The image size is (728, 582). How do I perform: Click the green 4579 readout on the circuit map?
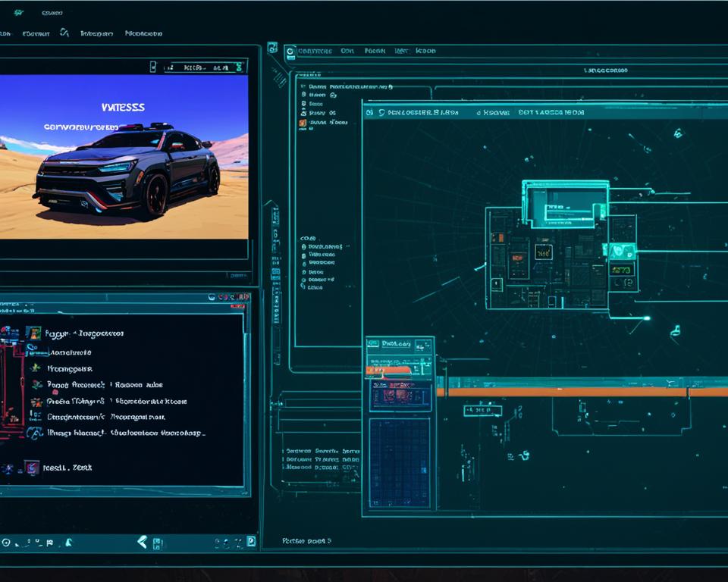point(621,271)
